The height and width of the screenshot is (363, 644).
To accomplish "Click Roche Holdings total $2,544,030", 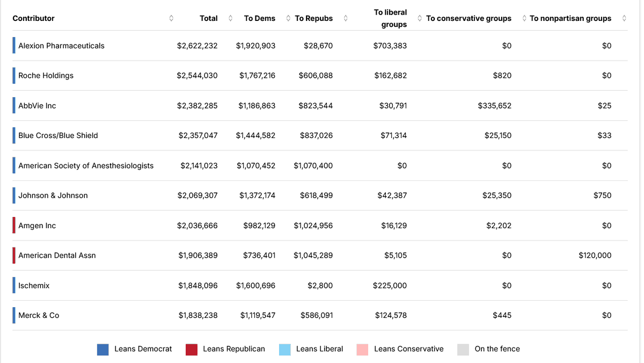I will (197, 76).
